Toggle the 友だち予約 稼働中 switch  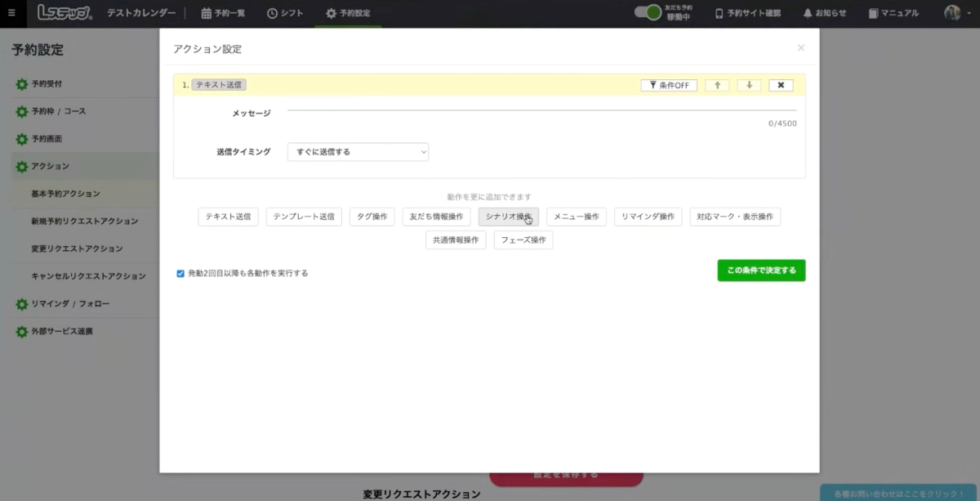click(x=648, y=13)
